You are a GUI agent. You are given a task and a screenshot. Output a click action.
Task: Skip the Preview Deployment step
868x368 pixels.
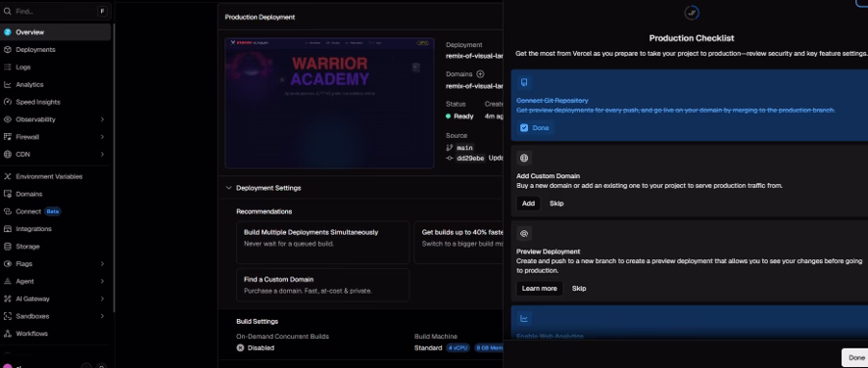[579, 289]
